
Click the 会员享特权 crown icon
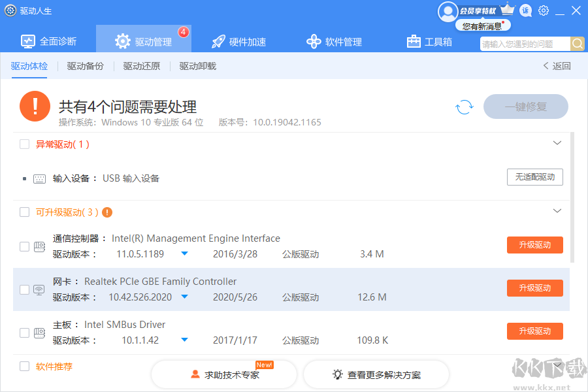coord(507,9)
